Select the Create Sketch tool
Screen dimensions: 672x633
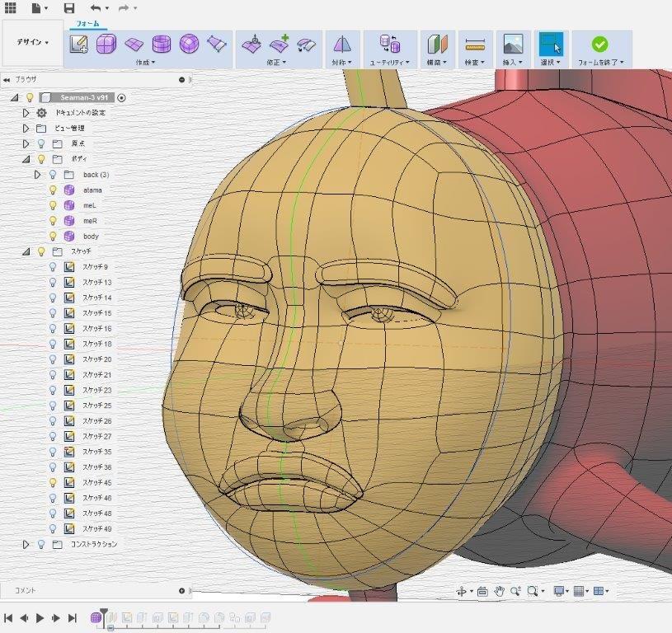coord(79,45)
